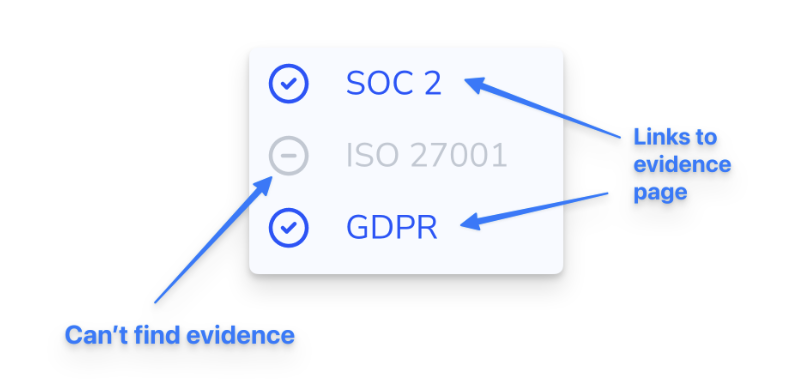Open the SOC 2 evidence link
This screenshot has width=812, height=392.
394,83
